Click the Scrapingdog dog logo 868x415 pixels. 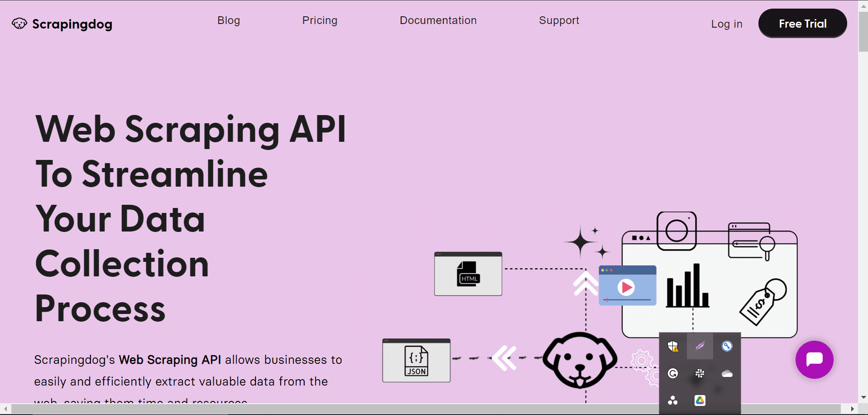[19, 23]
